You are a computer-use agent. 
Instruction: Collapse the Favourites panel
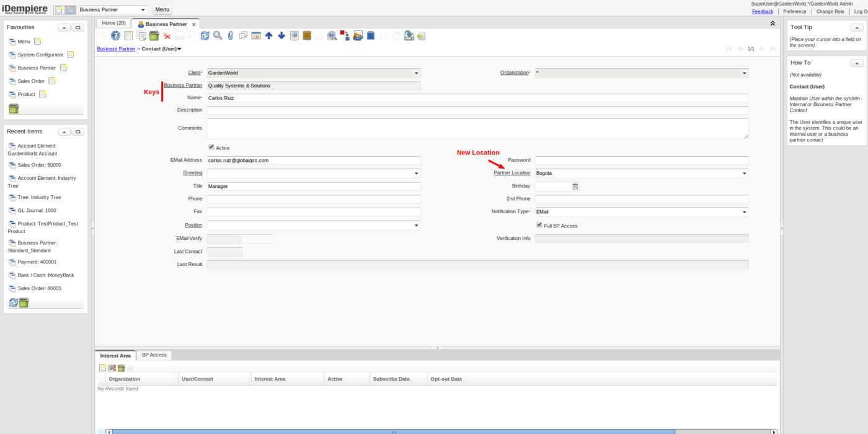click(x=64, y=27)
